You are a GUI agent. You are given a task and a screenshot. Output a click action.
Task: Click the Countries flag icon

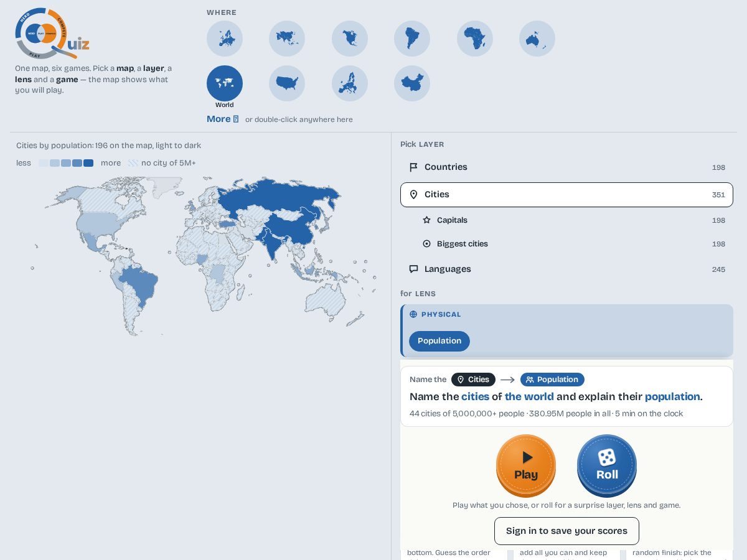tap(413, 167)
